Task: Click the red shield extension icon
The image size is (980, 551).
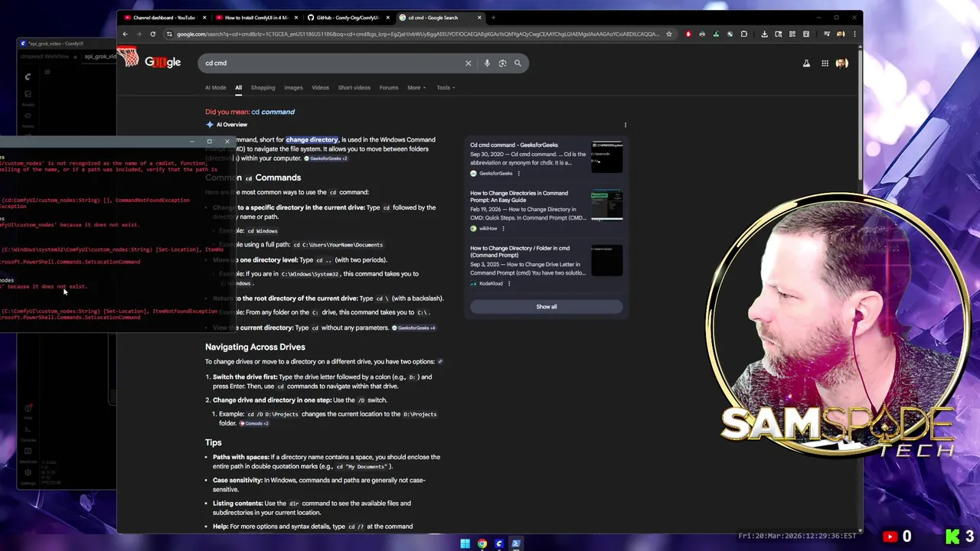Action: click(x=688, y=34)
